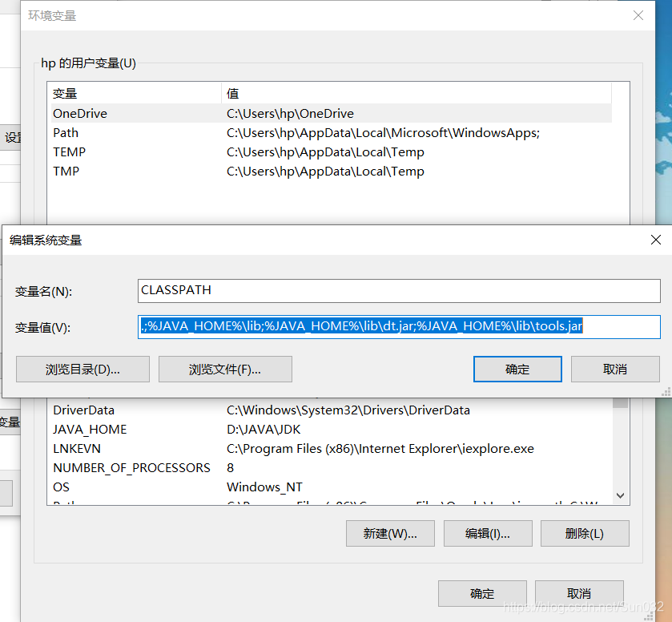Click the C:\Users\hp\OneDrive value cell
This screenshot has width=672, height=622.
pyautogui.click(x=290, y=113)
